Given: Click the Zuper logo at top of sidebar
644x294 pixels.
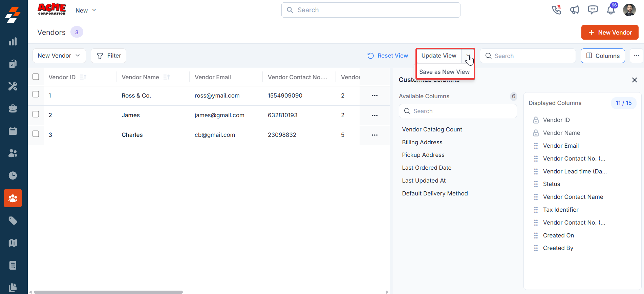Looking at the screenshot, I should click(13, 15).
